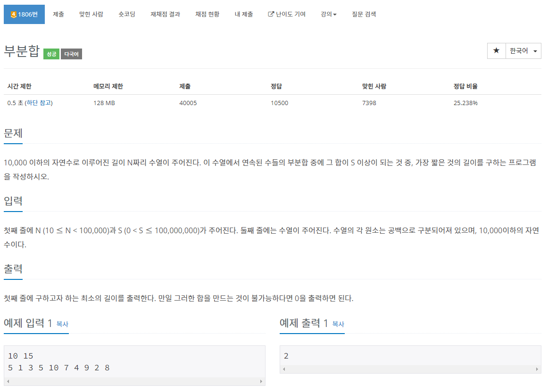Expand the 강의 dropdown menu

(x=329, y=14)
